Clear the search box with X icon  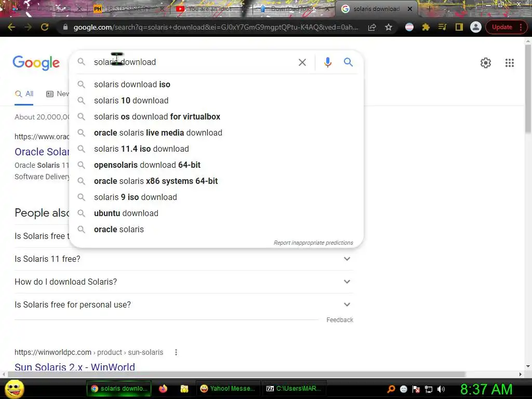pos(302,62)
